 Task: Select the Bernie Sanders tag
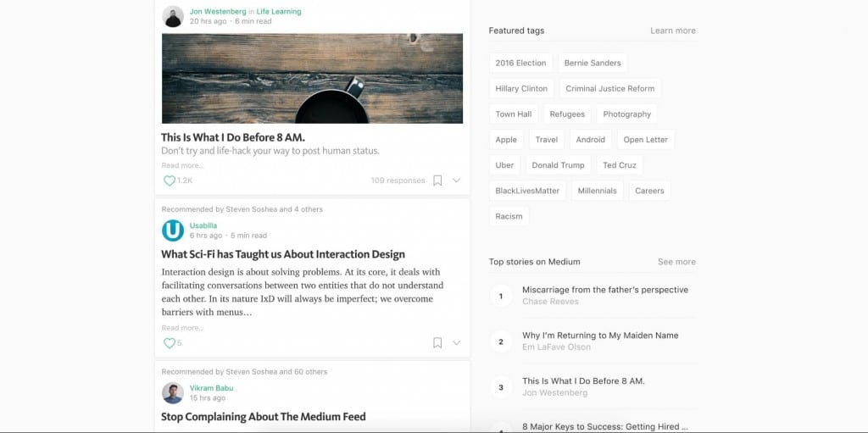pyautogui.click(x=593, y=63)
